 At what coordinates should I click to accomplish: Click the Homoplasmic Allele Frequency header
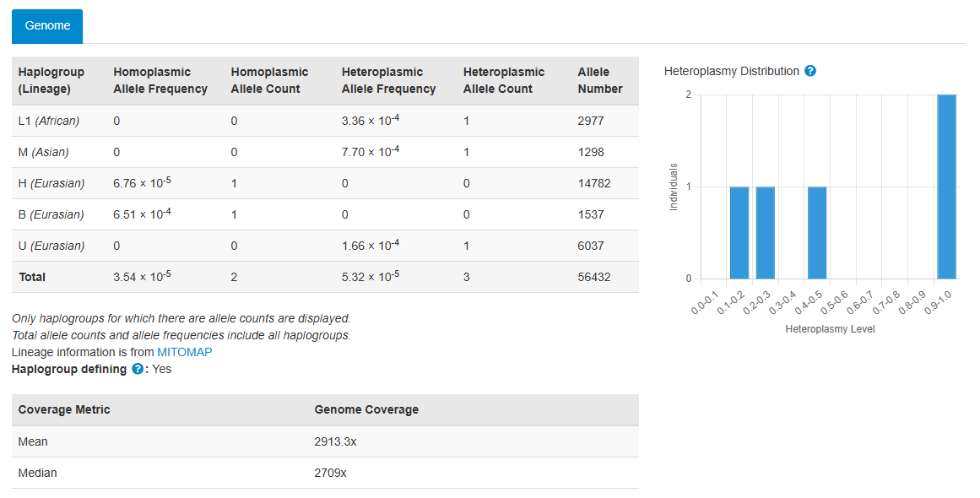click(160, 80)
